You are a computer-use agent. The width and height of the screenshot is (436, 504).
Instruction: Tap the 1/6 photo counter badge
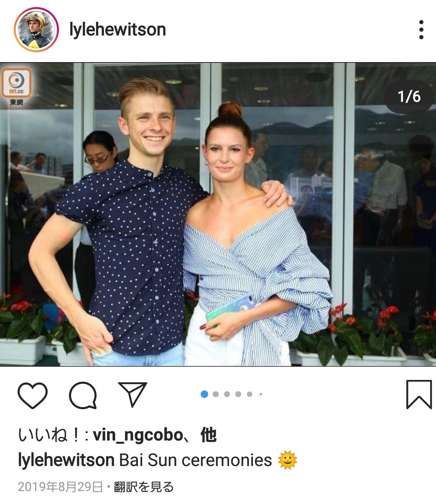click(409, 97)
